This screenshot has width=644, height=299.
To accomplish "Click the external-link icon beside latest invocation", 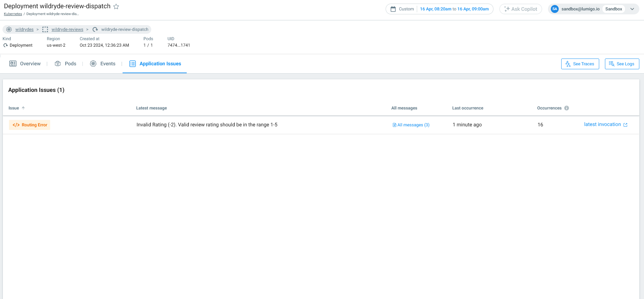I will pos(625,125).
